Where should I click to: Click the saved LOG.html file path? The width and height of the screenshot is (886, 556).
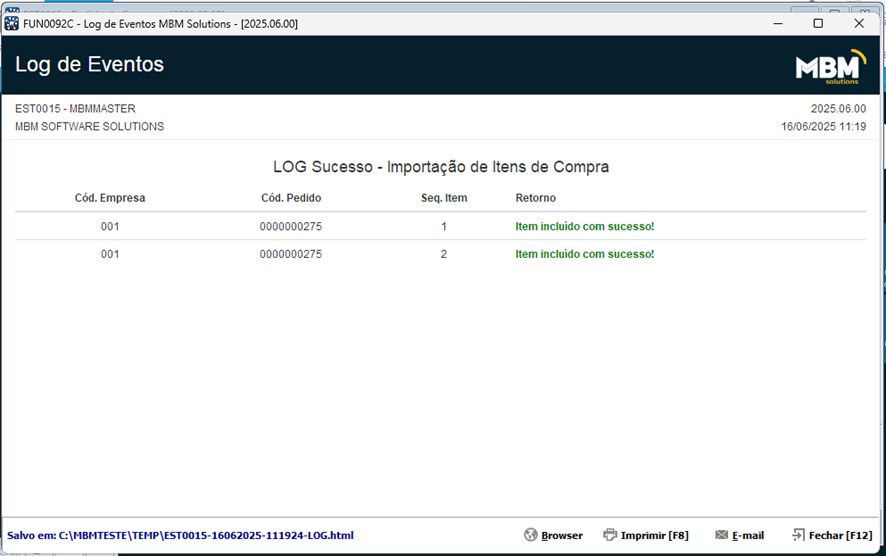[x=180, y=536]
